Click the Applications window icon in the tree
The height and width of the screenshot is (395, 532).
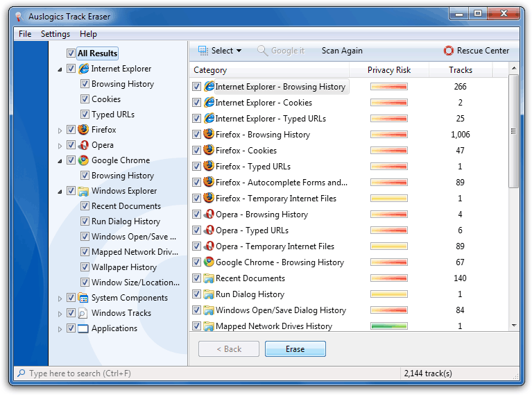(x=83, y=328)
